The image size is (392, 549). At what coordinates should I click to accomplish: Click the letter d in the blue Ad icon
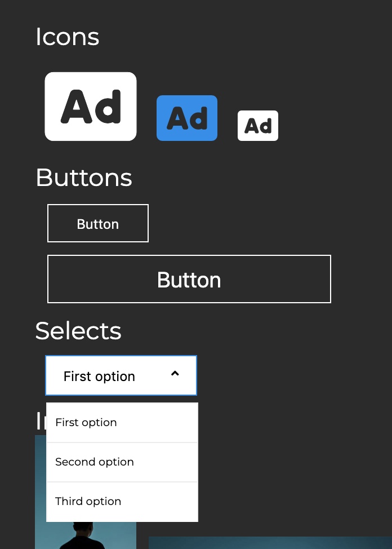point(198,118)
